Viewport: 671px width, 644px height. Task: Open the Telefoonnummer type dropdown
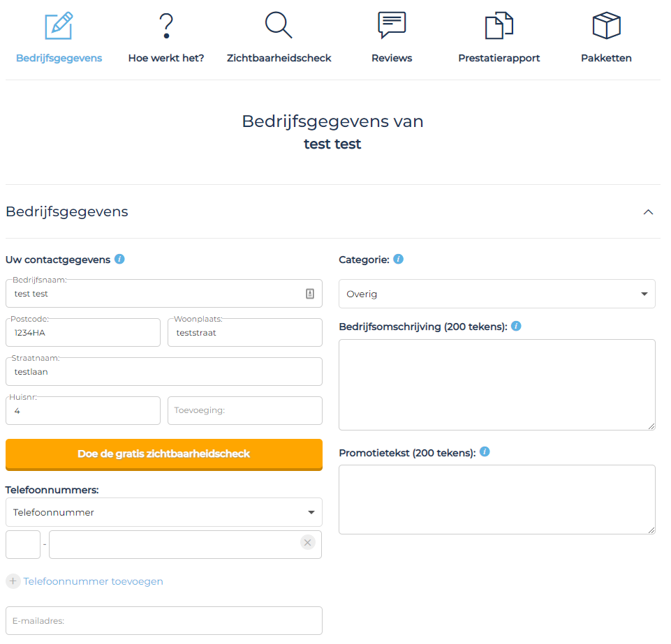[164, 512]
